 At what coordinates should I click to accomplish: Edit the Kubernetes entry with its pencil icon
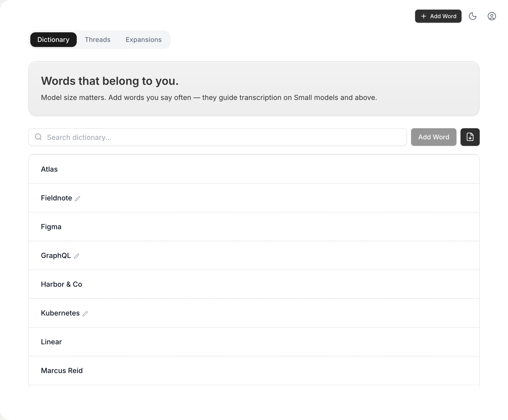pyautogui.click(x=85, y=314)
